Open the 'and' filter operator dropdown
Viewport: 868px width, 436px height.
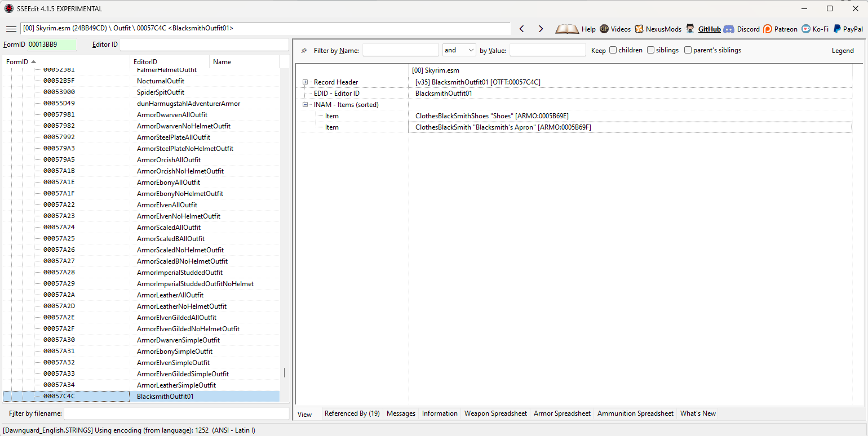click(459, 50)
